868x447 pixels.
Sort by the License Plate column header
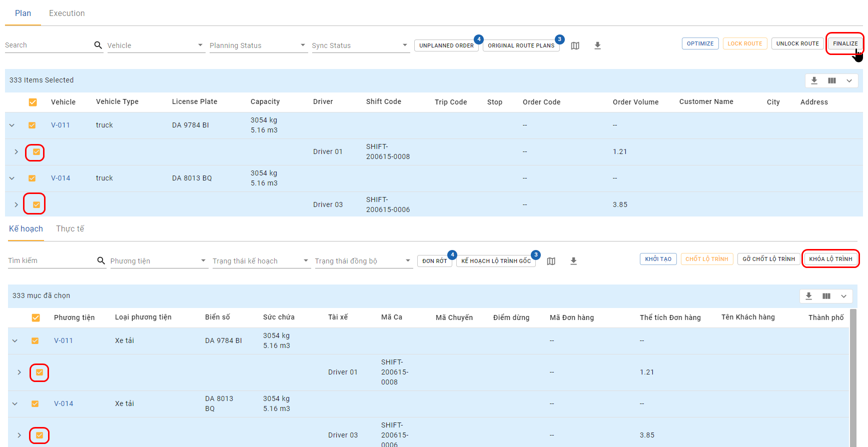195,101
